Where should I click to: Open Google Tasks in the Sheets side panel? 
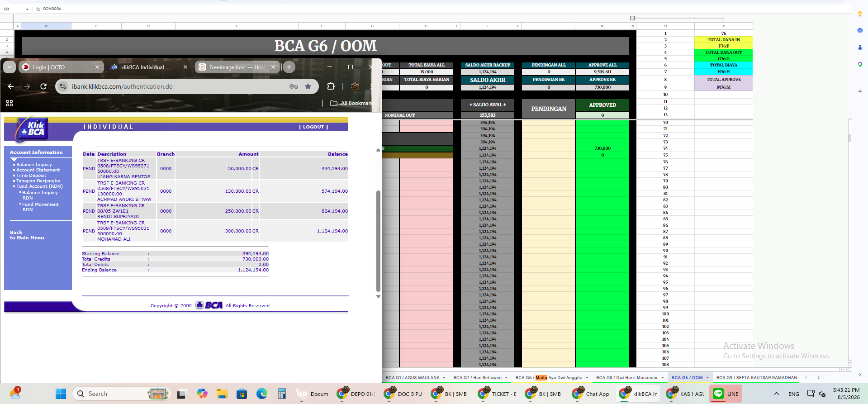click(x=860, y=30)
